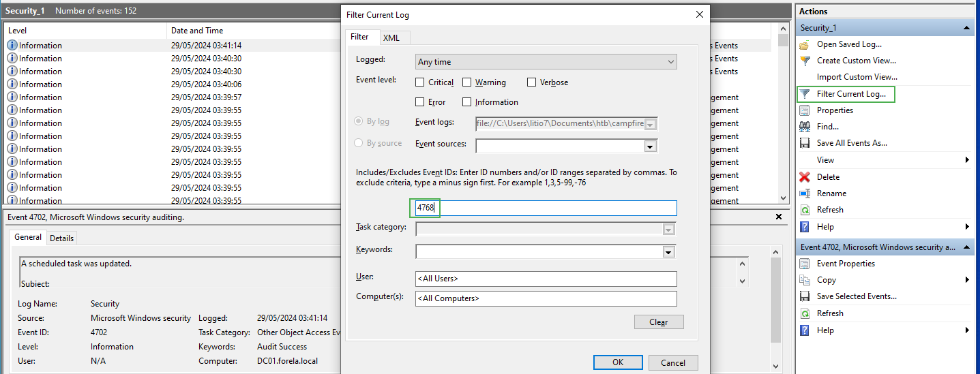
Task: Select the By source radio button
Action: click(x=359, y=143)
